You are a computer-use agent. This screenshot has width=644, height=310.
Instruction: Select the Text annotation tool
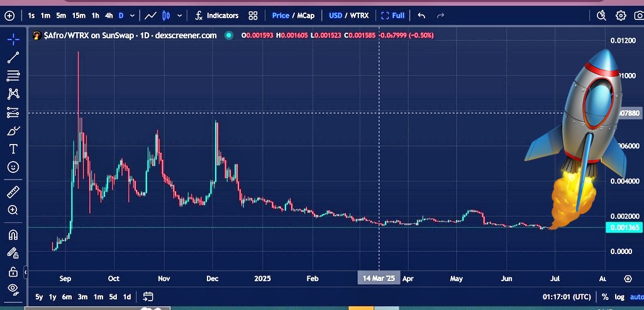[x=13, y=148]
